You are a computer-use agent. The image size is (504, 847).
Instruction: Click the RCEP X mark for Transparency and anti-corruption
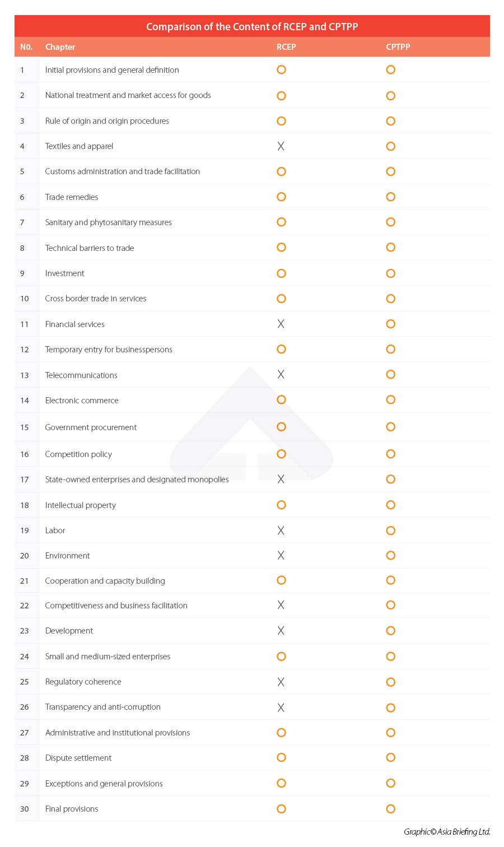click(x=281, y=708)
